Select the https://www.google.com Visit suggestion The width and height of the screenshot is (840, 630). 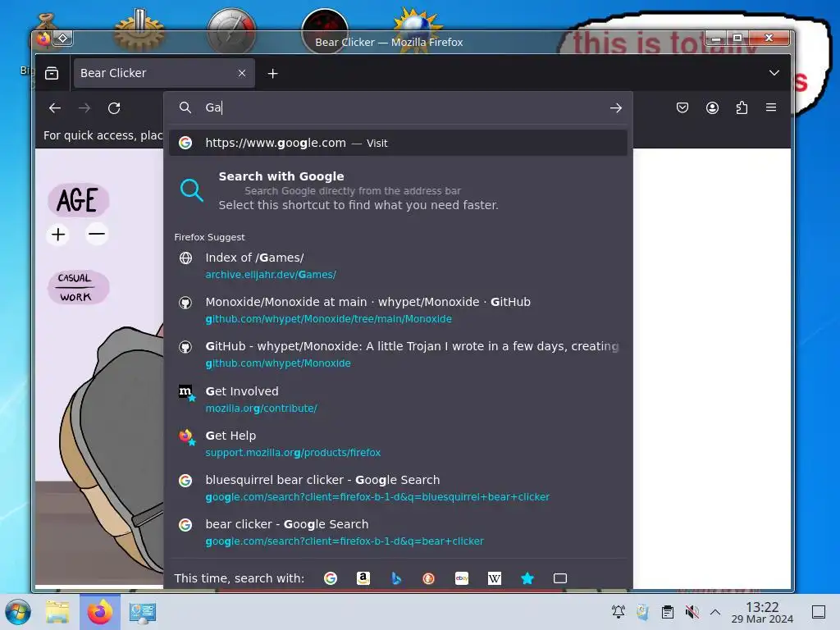398,143
